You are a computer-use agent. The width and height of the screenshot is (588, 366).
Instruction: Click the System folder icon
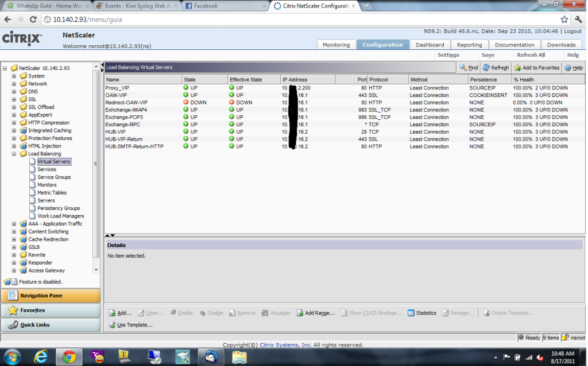[x=23, y=76]
